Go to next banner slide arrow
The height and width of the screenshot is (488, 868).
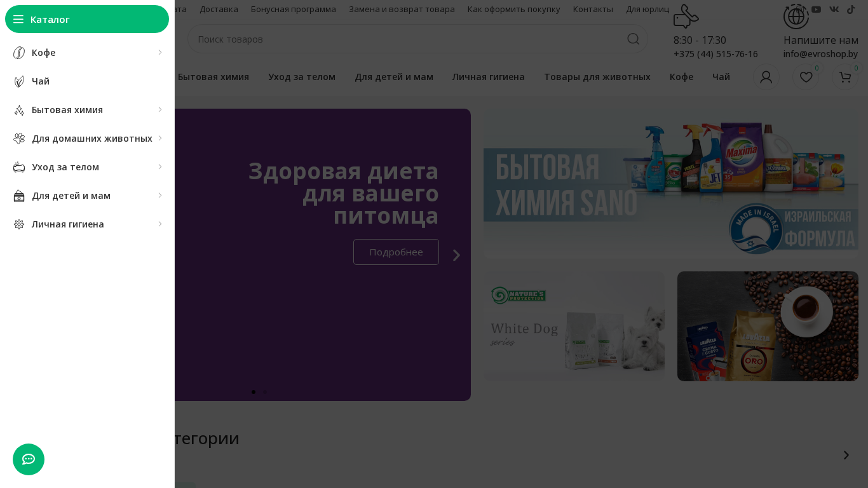[456, 255]
